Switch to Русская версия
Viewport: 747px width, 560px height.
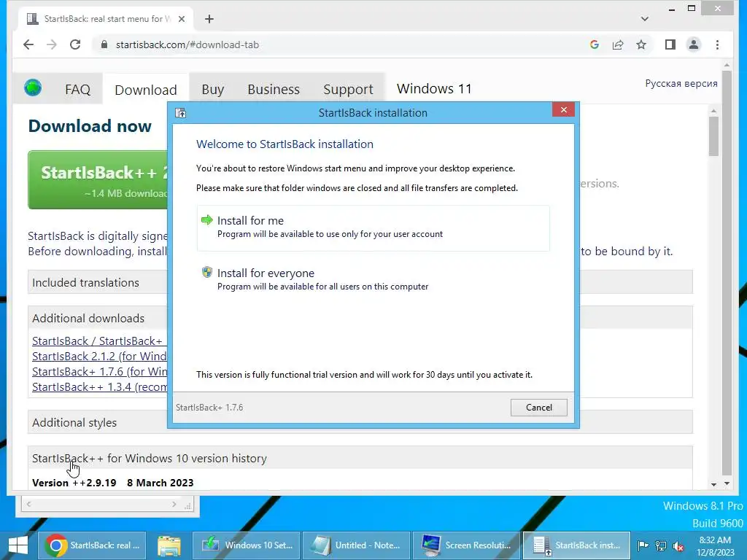pos(681,83)
